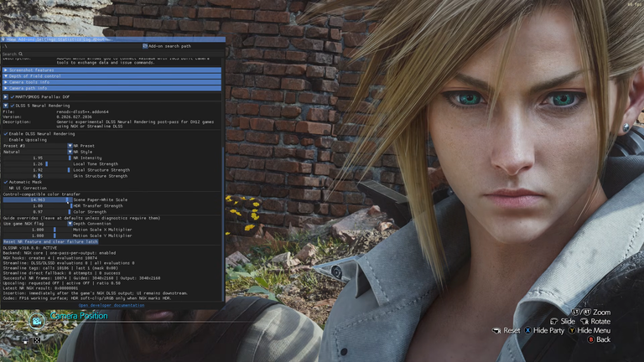The height and width of the screenshot is (362, 644).
Task: Expand the MARTYSMODS Parallax DOF add-on details
Action: coord(5,97)
